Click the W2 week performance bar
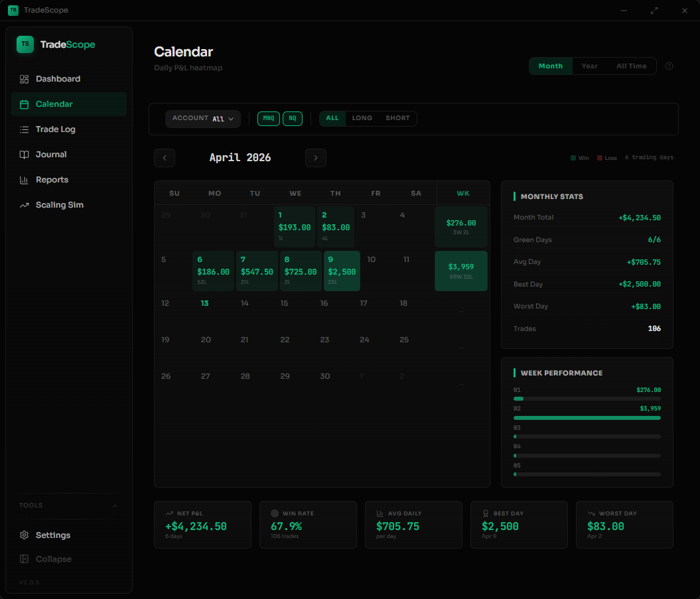The image size is (700, 599). (587, 418)
